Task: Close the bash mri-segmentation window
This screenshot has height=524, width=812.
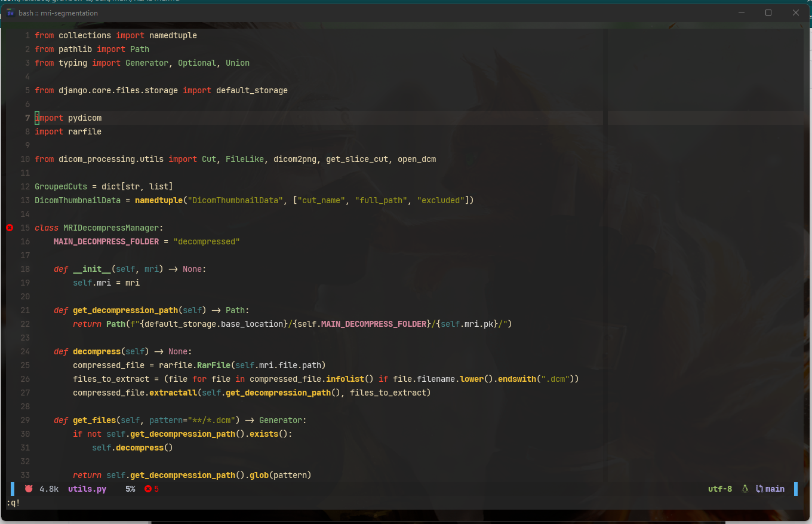Action: (x=796, y=13)
